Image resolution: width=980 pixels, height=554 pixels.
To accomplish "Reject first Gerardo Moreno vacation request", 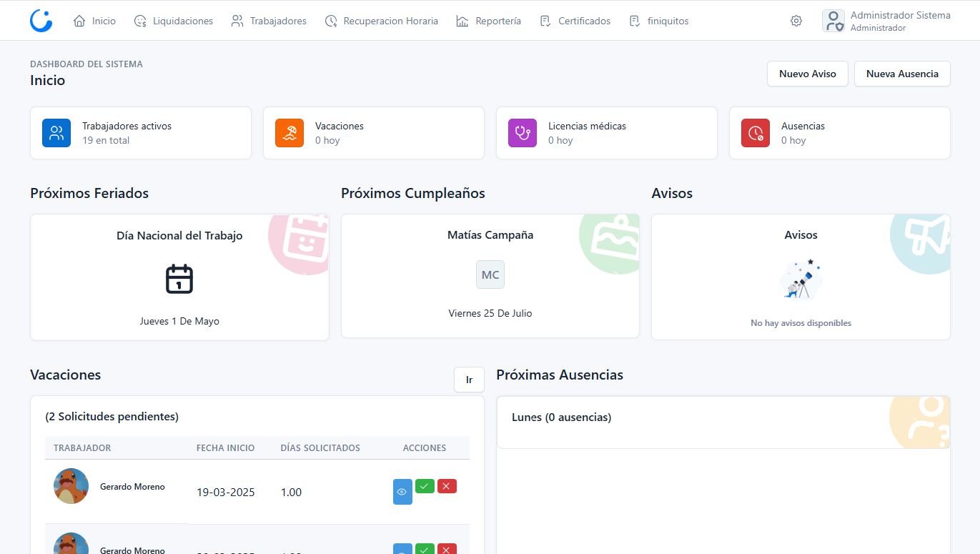I will pos(447,486).
